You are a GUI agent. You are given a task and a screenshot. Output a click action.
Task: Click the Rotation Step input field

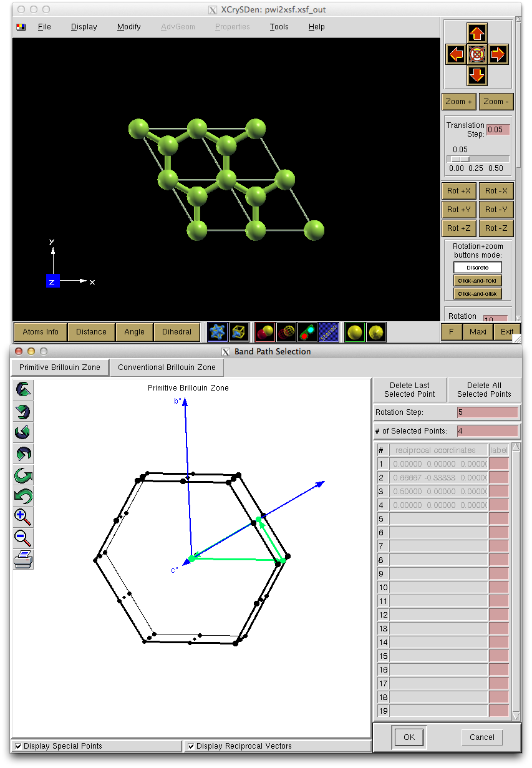[x=488, y=412]
